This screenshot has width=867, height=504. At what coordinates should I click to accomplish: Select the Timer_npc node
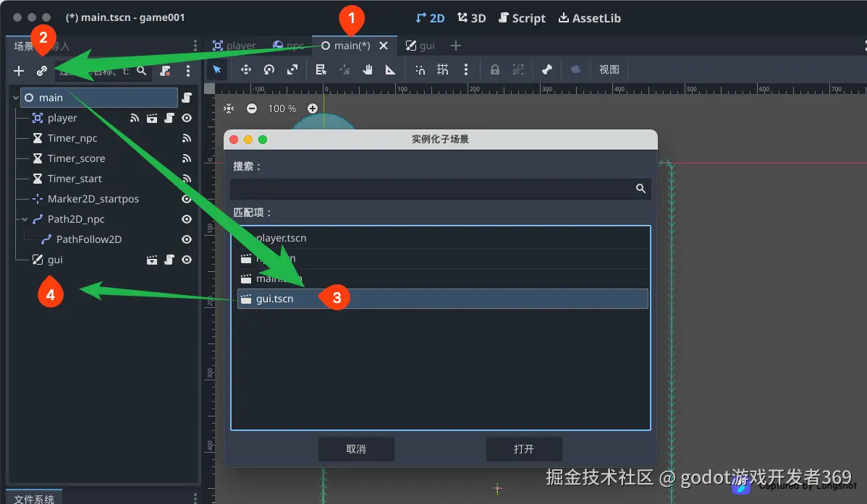pyautogui.click(x=72, y=138)
